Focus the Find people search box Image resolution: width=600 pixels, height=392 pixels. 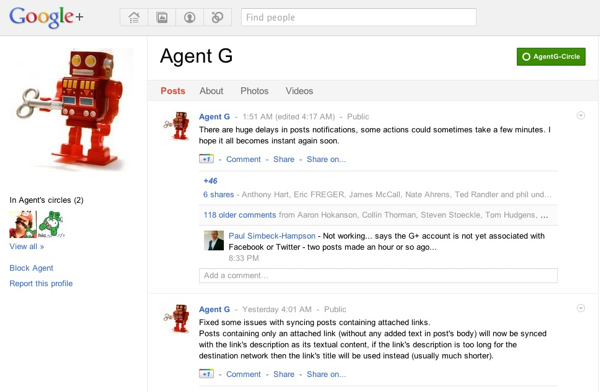(x=359, y=17)
